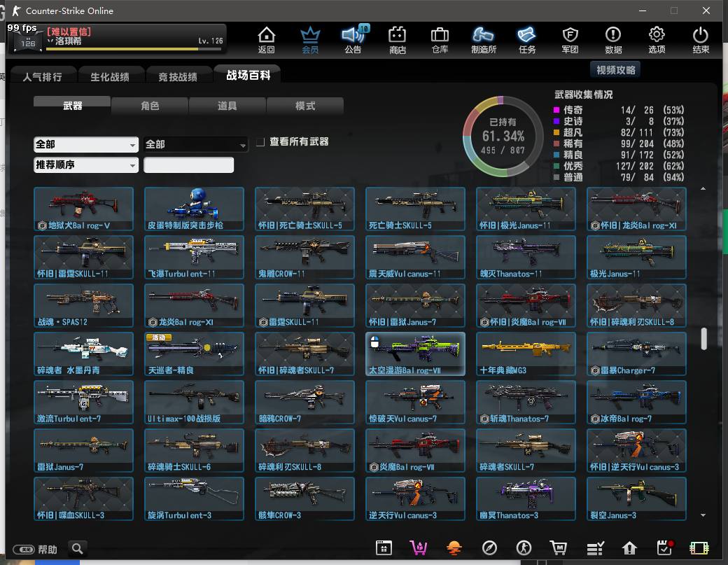Screen dimensions: 728x565
Task: Expand the first 全部 category dropdown
Action: [x=86, y=144]
